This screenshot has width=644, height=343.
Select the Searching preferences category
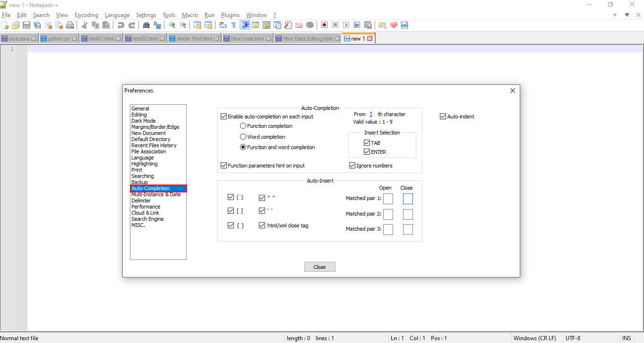[x=142, y=176]
